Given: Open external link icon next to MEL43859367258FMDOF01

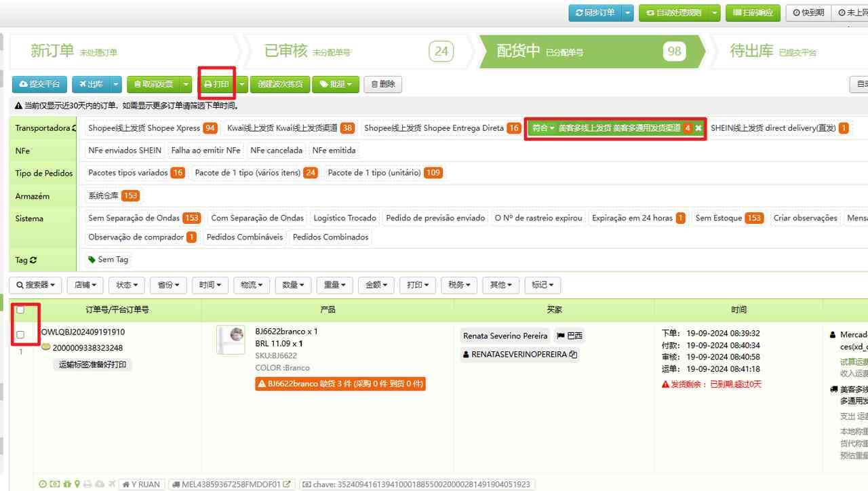Looking at the screenshot, I should click(x=285, y=484).
